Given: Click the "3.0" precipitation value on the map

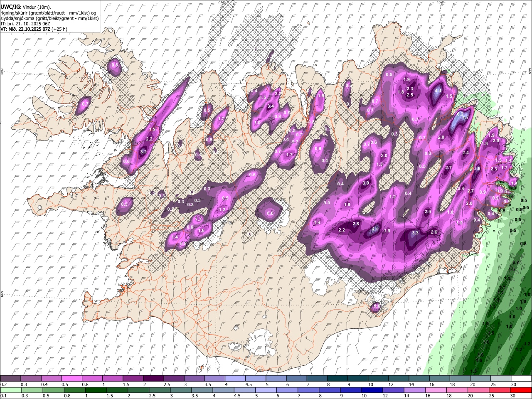Looking at the screenshot, I should (366, 183).
